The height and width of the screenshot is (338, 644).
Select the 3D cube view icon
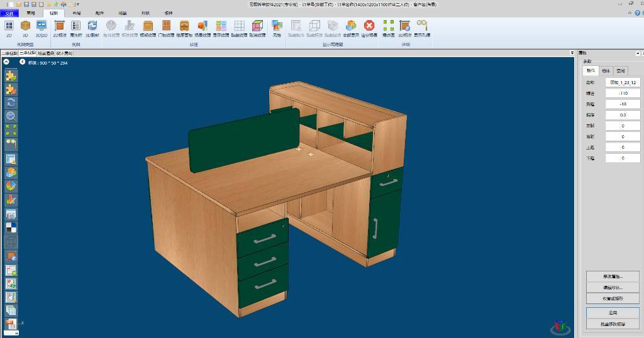[25, 26]
